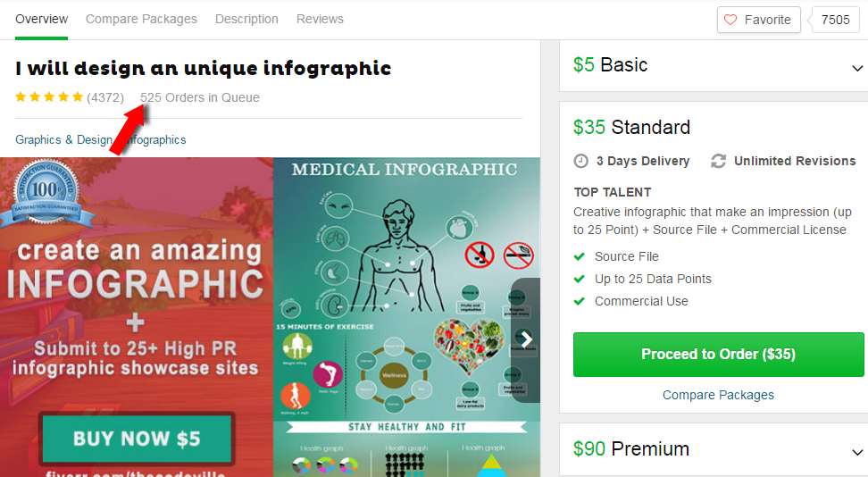This screenshot has height=477, width=868.
Task: Click the refresh icon beside Unlimited Revisions
Action: click(x=719, y=161)
